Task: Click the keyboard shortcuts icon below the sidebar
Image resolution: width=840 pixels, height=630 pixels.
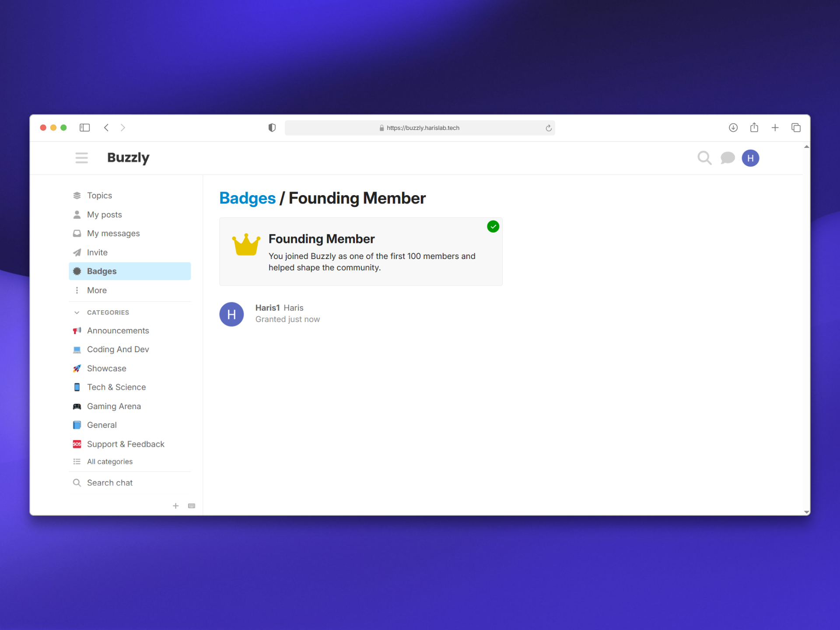Action: pyautogui.click(x=191, y=506)
